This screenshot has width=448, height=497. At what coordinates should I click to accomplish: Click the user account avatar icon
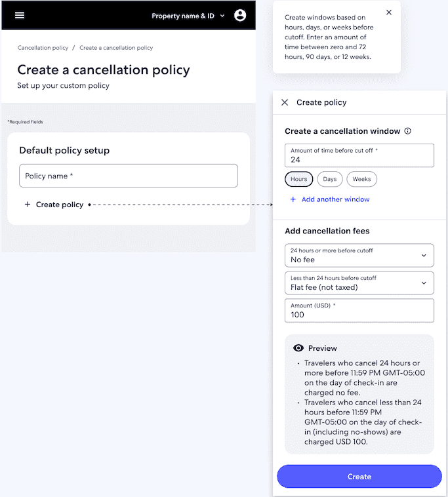tap(239, 15)
